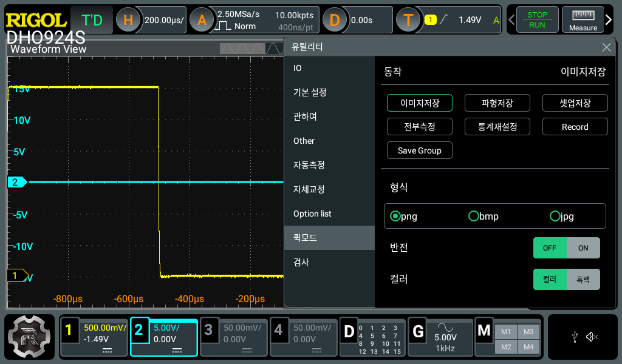This screenshot has width=622, height=364.
Task: Close the 유틸리티 utility dialog
Action: tap(606, 47)
